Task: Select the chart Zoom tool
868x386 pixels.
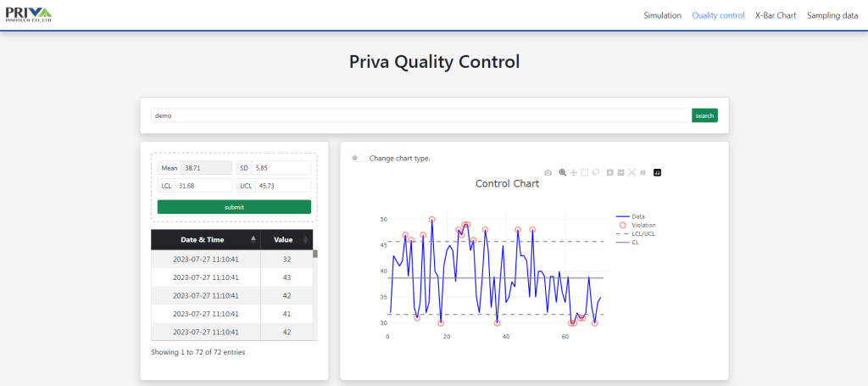Action: [x=562, y=172]
